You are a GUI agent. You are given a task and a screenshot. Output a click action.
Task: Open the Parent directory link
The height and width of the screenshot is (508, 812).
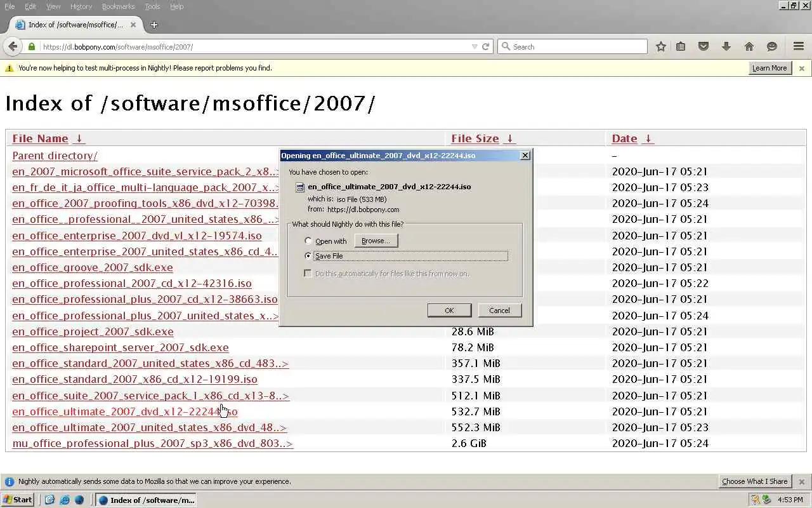tap(55, 156)
